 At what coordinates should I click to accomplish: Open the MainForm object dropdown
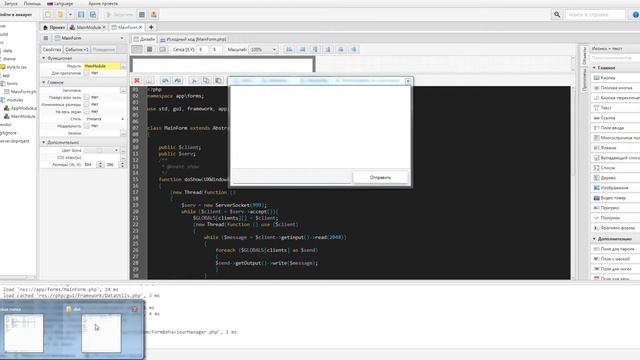(89, 38)
